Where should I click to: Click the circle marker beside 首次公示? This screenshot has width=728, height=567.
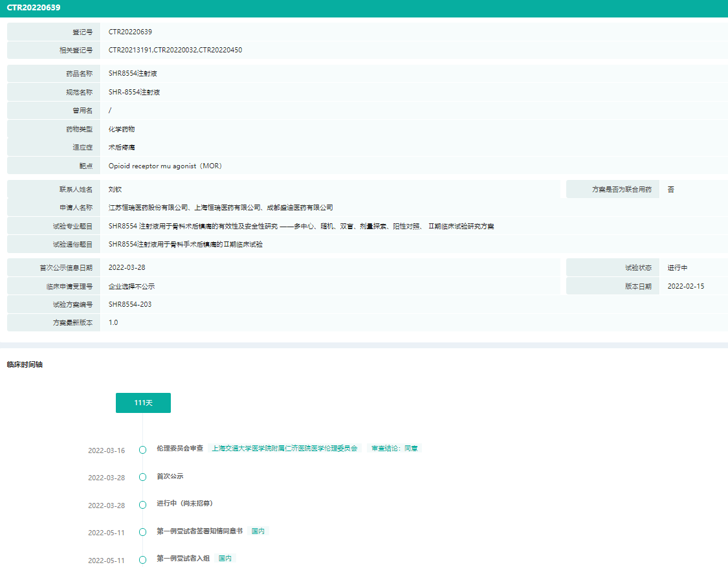point(142,478)
